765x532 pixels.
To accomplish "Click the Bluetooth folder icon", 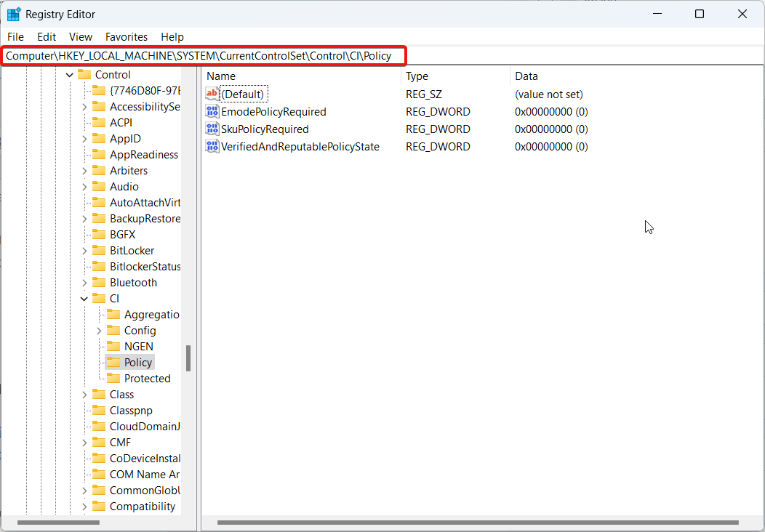I will (99, 282).
